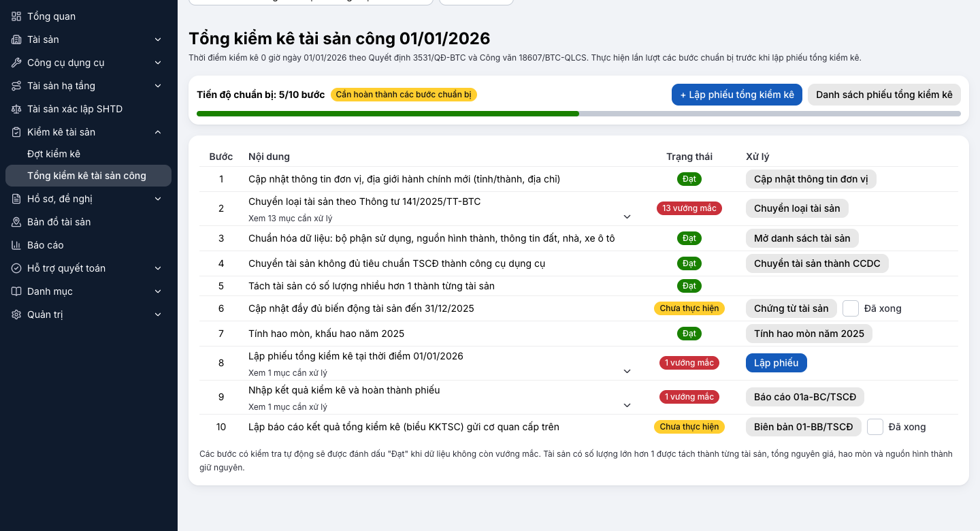Click the Tài sản hạ tầng icon
The height and width of the screenshot is (531, 980).
tap(16, 86)
